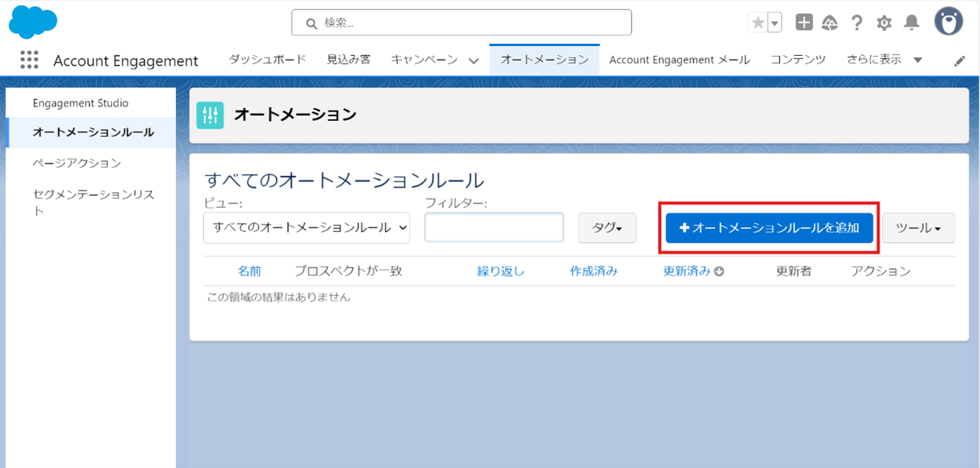Click the この領域の結果はありません message
Viewport: 980px width, 468px height.
click(279, 297)
